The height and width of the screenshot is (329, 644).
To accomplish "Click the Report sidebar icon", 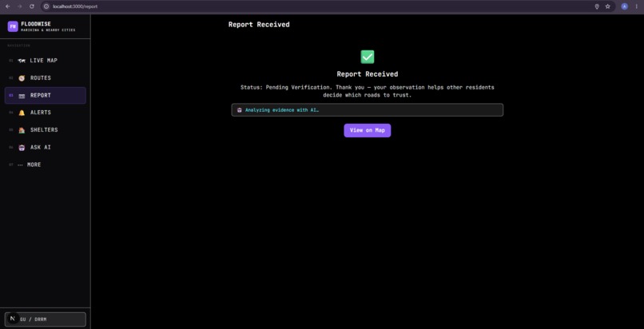I will (x=22, y=96).
